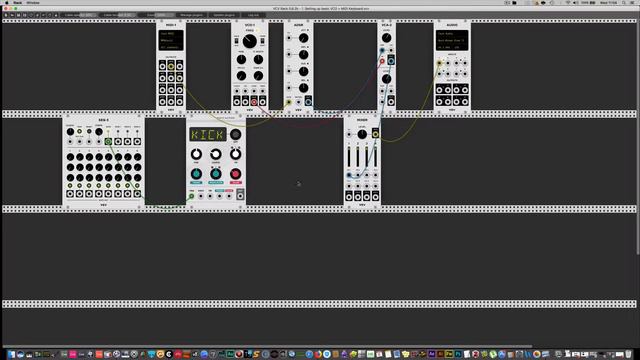This screenshot has width=640, height=360.
Task: Open AUDIO device dropdown on display
Action: click(x=452, y=40)
